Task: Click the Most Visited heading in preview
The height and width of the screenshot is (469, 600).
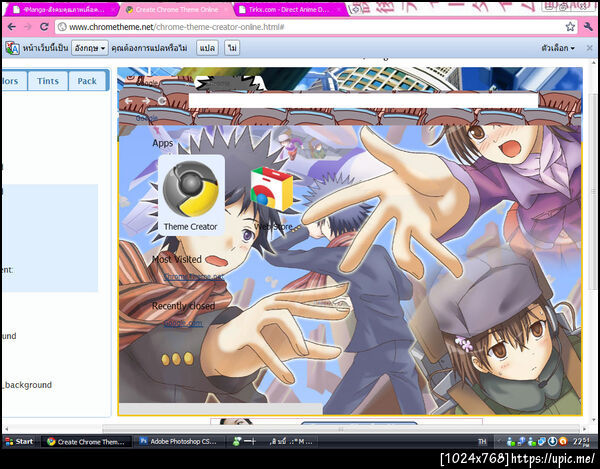Action: [177, 259]
